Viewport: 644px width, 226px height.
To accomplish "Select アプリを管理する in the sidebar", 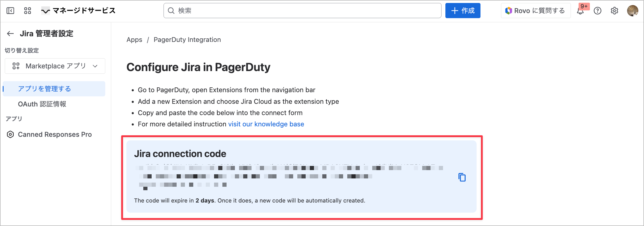I will click(x=45, y=89).
